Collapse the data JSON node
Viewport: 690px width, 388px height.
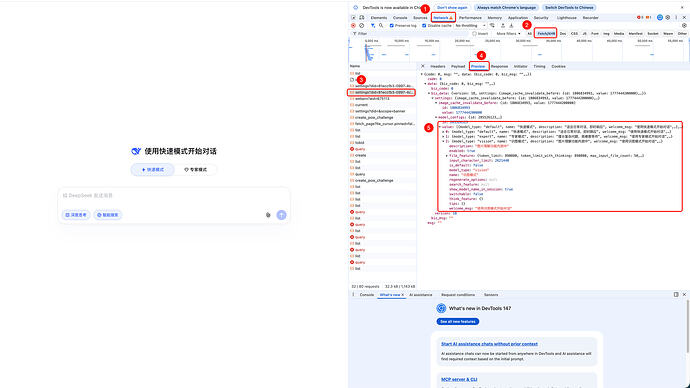426,84
